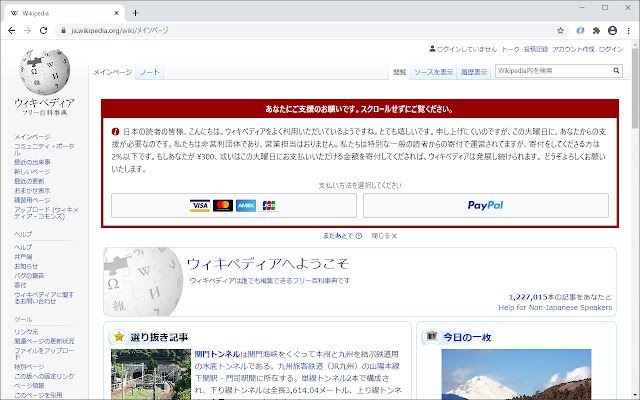
Task: Open the 投稿記録 link
Action: [x=536, y=49]
